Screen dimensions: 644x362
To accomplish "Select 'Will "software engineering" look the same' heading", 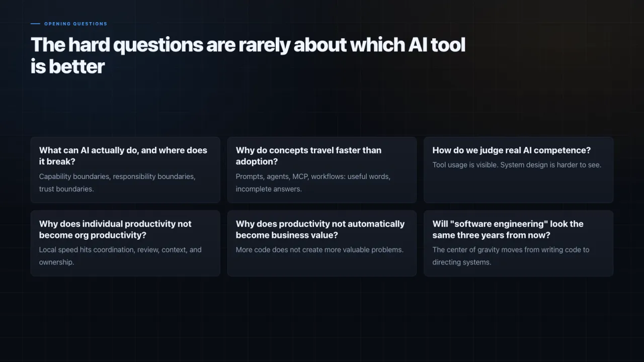I will point(508,229).
